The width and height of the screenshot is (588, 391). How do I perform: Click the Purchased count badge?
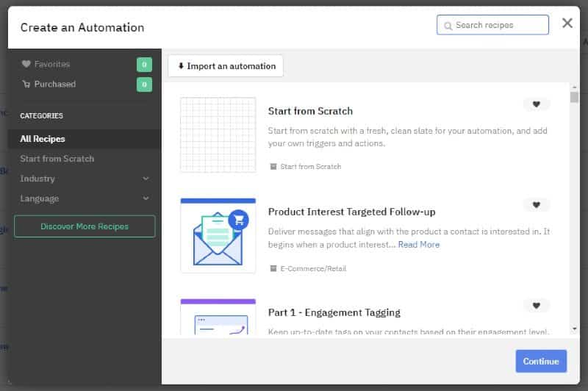144,85
